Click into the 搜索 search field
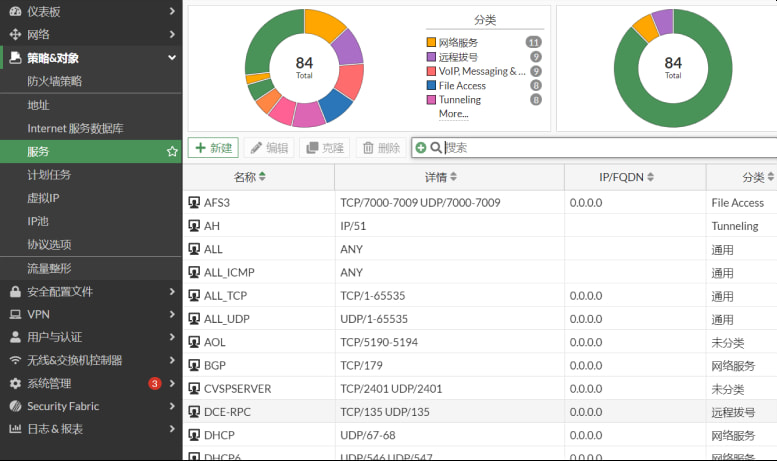 (600, 148)
